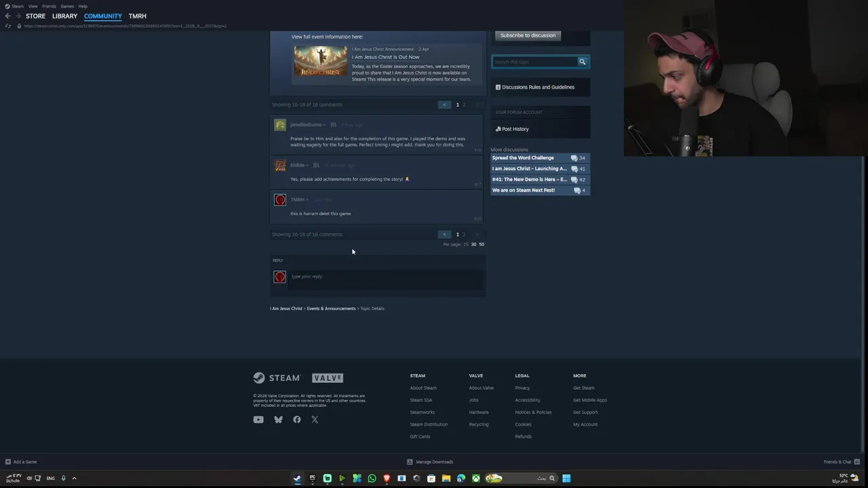Open the TMRH profile tab
The height and width of the screenshot is (488, 868).
[137, 16]
